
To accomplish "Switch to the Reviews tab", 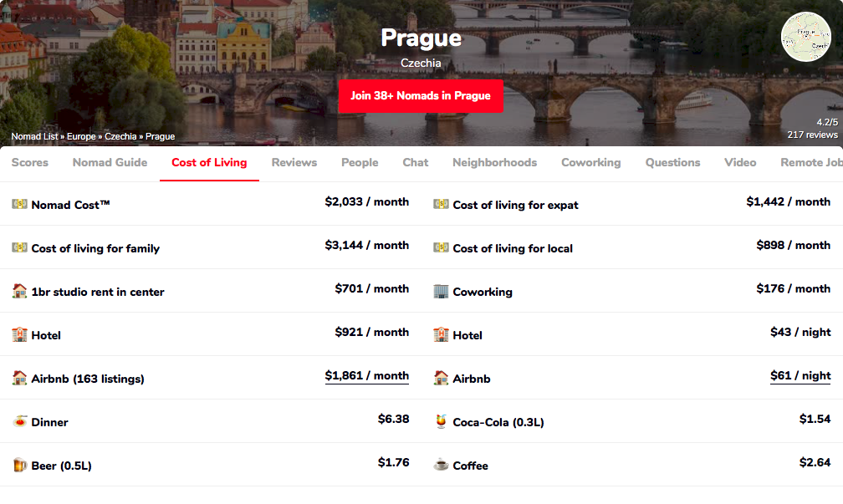I will (x=294, y=162).
